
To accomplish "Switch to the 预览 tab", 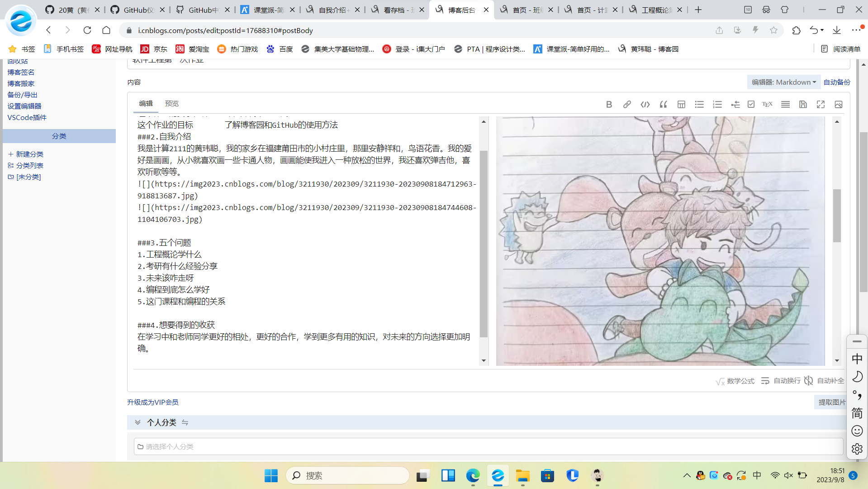I will point(172,104).
